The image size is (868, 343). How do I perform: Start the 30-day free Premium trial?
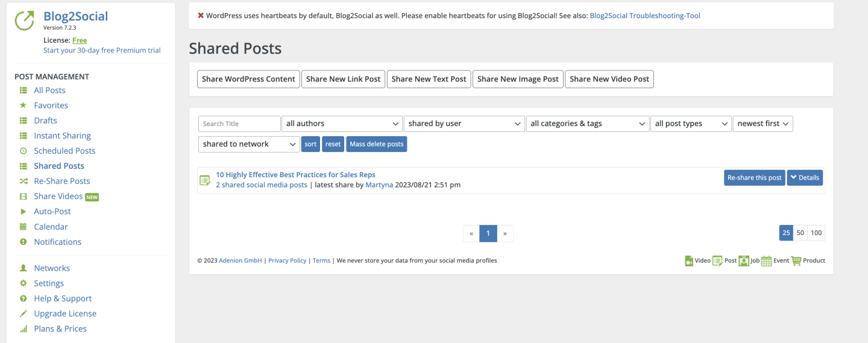click(x=102, y=51)
